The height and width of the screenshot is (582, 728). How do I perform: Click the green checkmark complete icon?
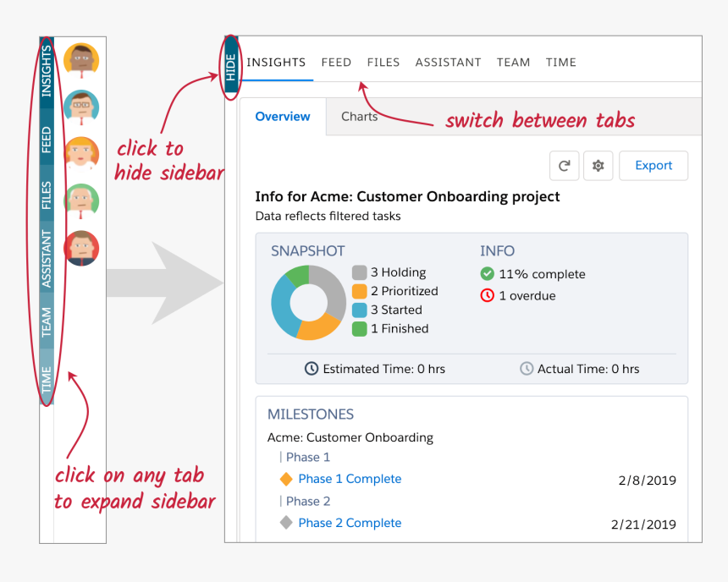[x=487, y=274]
